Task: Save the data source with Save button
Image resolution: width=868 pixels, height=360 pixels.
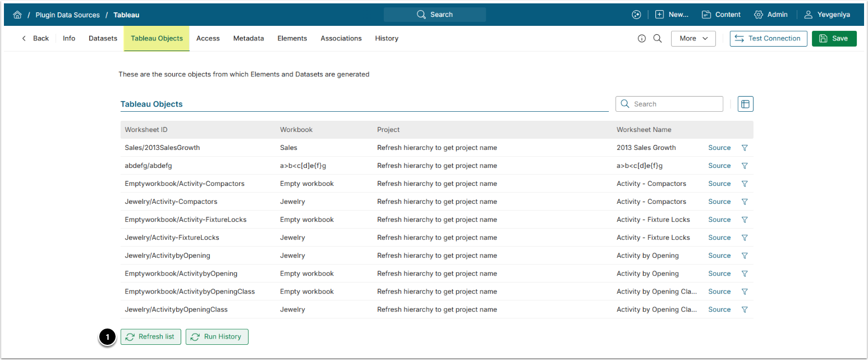Action: pyautogui.click(x=834, y=39)
